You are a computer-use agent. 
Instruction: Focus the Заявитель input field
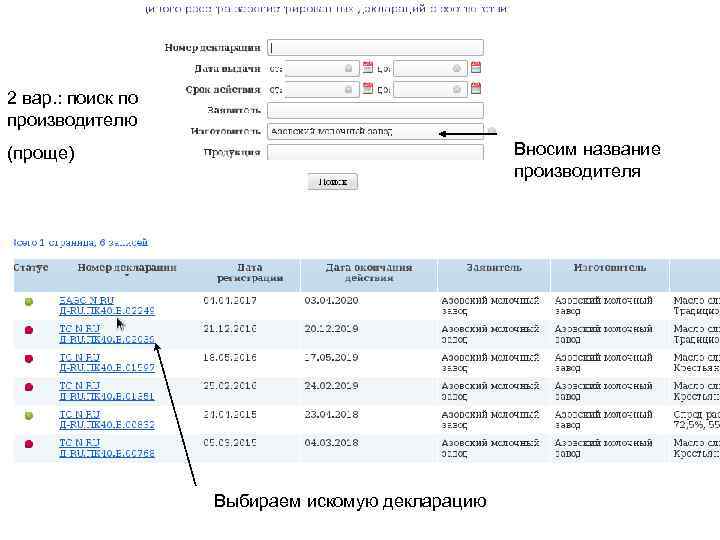coord(375,110)
